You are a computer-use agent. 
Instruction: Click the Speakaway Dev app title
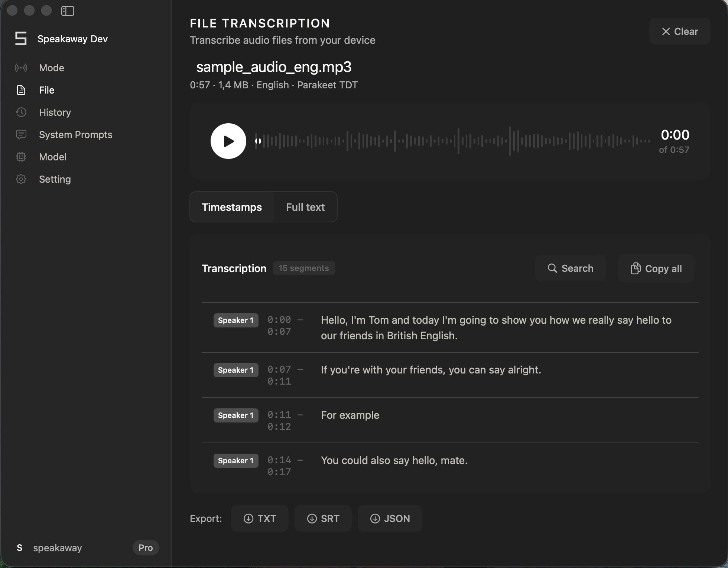tap(73, 39)
